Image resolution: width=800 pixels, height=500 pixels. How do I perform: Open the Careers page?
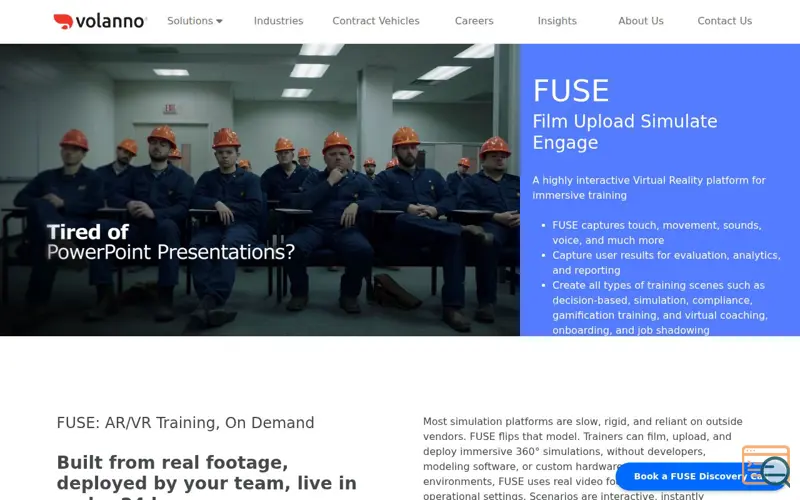474,21
